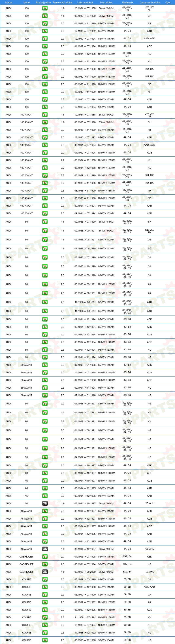Click engine code 'PS' in Audi 90 row
This screenshot has height=644, width=175.
click(149, 404)
